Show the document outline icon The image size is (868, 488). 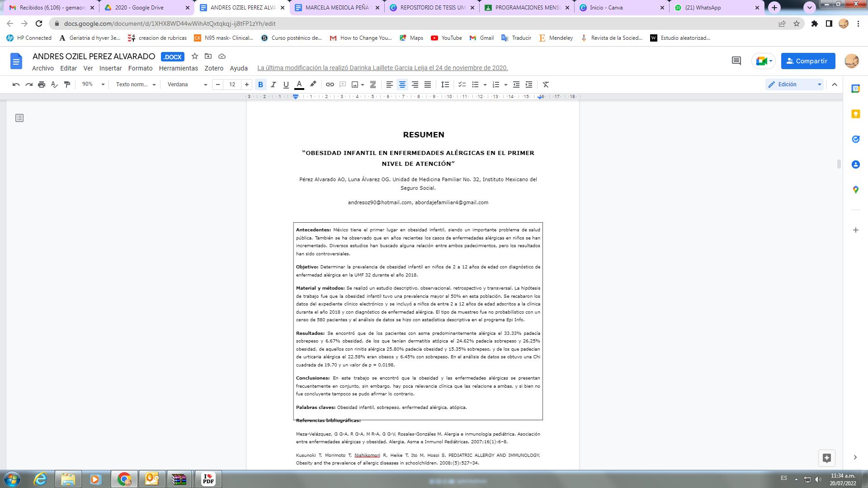19,118
